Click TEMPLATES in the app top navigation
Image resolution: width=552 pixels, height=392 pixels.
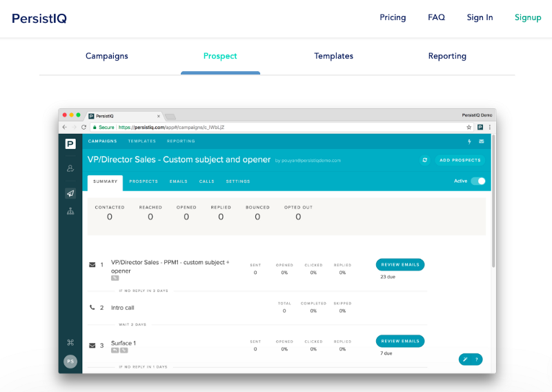point(142,141)
